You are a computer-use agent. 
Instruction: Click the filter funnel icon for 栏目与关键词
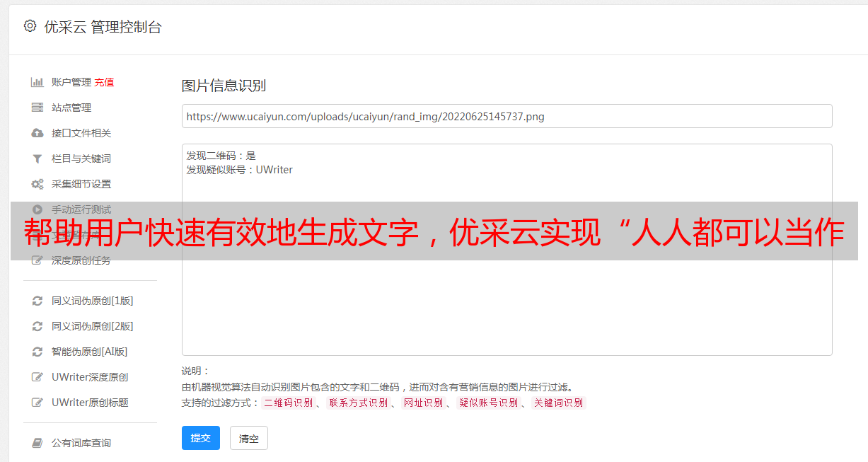point(37,158)
